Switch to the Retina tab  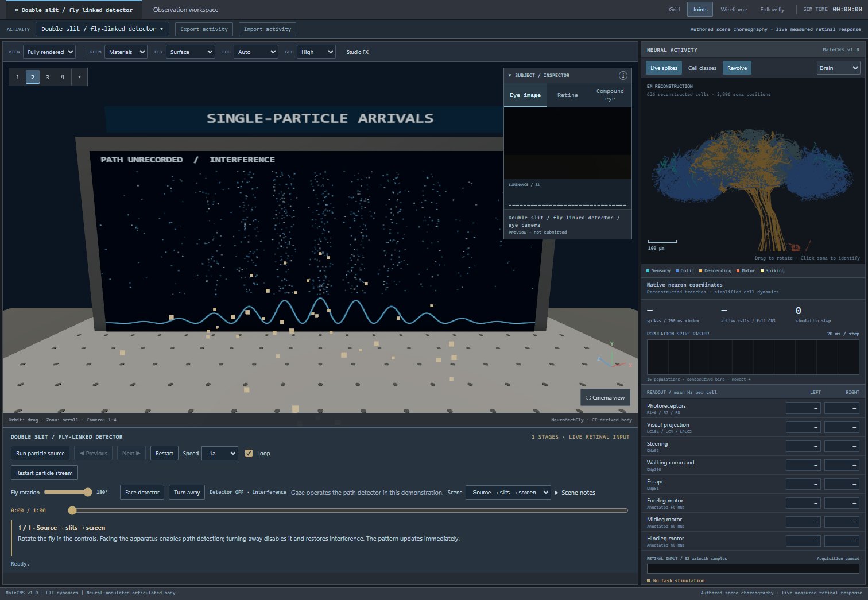point(568,95)
